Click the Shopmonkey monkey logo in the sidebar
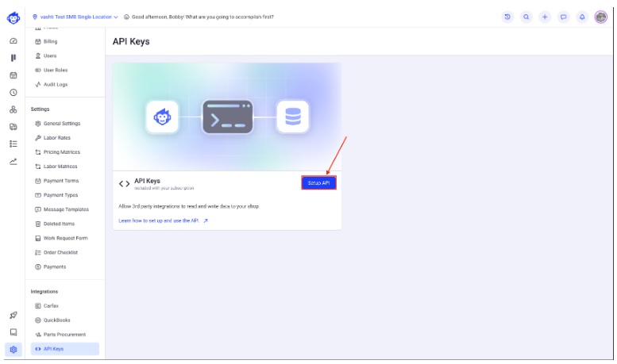This screenshot has height=364, width=617. [x=13, y=17]
